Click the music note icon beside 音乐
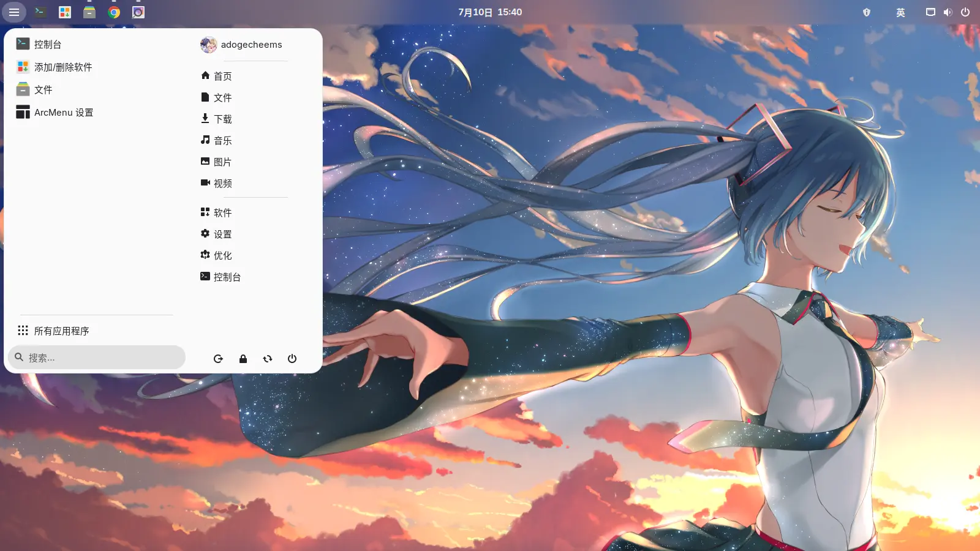This screenshot has width=980, height=551. click(205, 140)
